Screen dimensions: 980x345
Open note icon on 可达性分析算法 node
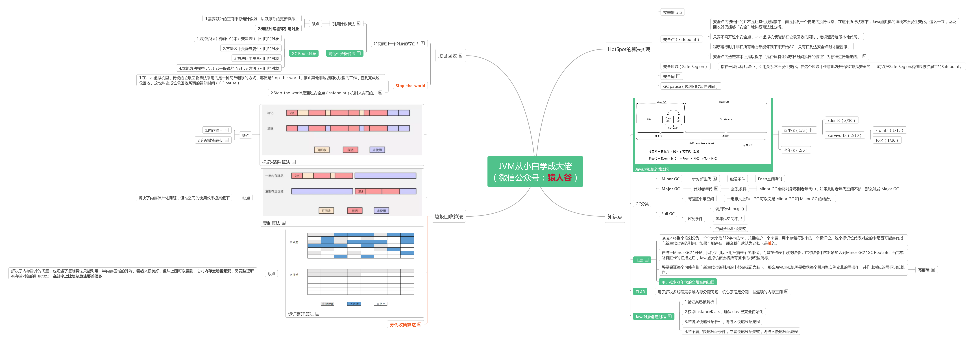click(359, 53)
